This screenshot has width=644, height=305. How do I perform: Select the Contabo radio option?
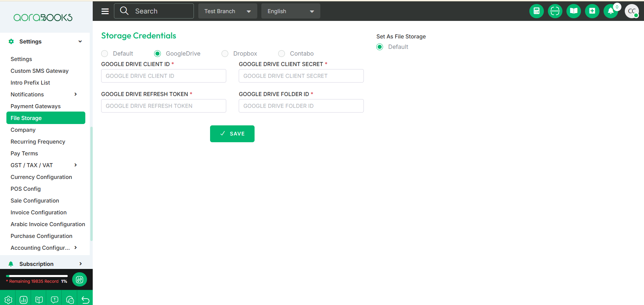(x=282, y=54)
